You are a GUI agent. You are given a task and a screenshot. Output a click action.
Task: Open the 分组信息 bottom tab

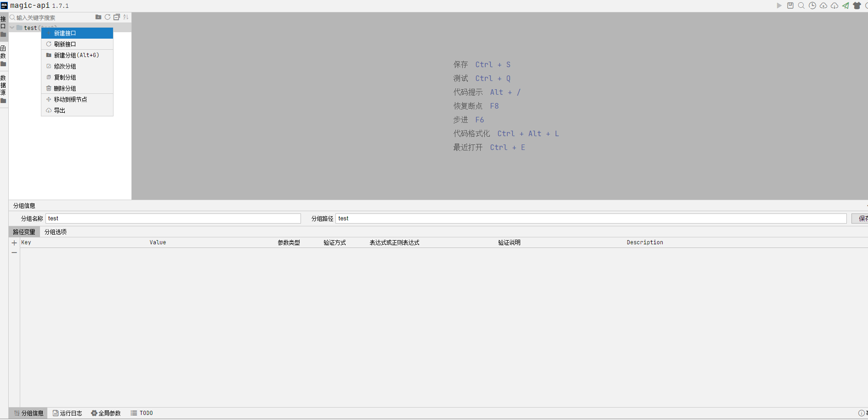coord(28,413)
